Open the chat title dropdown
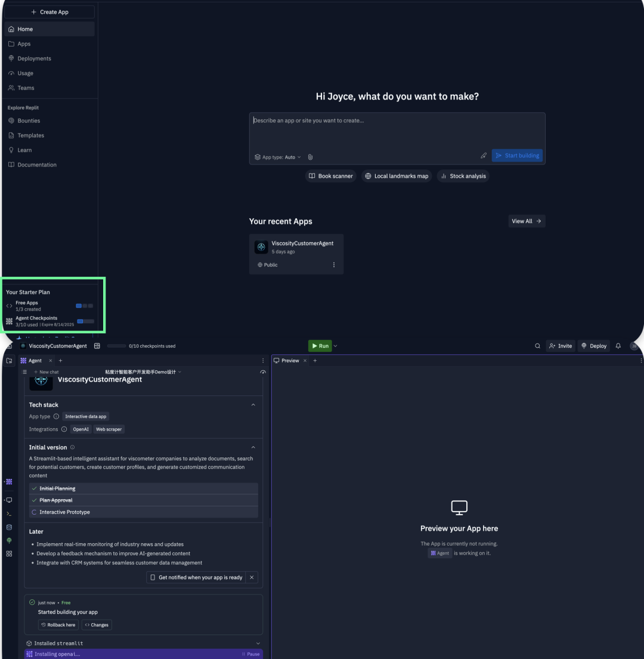This screenshot has height=659, width=644. pos(143,372)
